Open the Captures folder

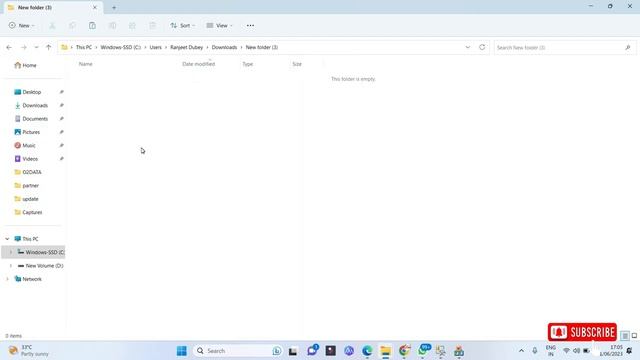click(x=29, y=212)
